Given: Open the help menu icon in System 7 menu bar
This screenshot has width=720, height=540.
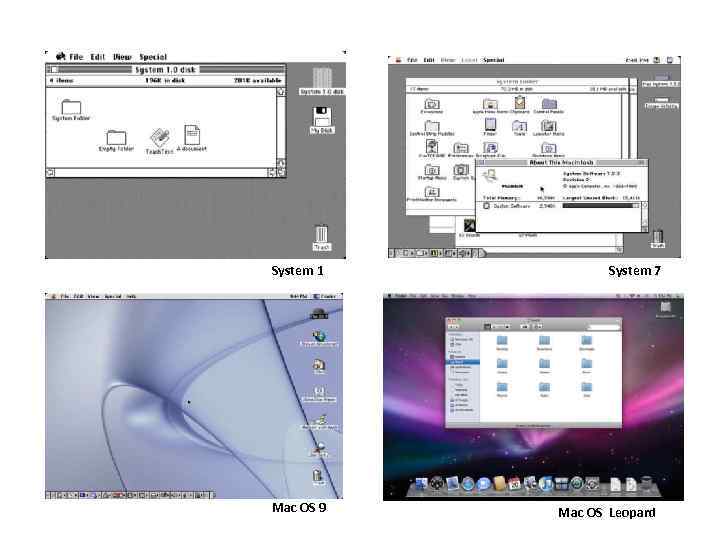Looking at the screenshot, I should [x=657, y=60].
